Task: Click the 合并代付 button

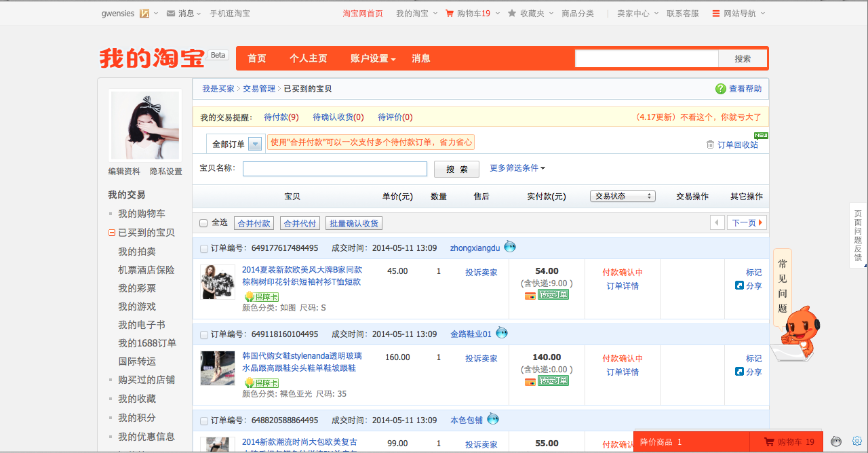Action: coord(300,223)
